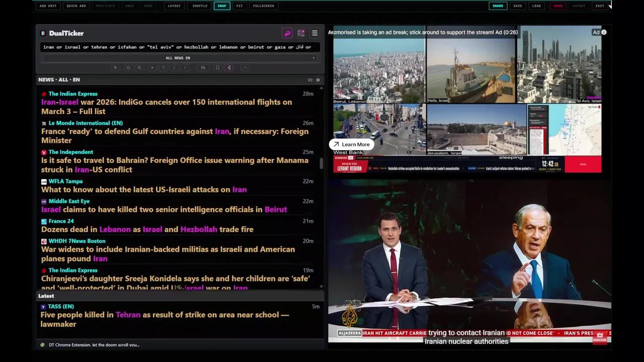Image resolution: width=644 pixels, height=362 pixels.
Task: Open the panel layout icon beside the key
Action: 301,33
